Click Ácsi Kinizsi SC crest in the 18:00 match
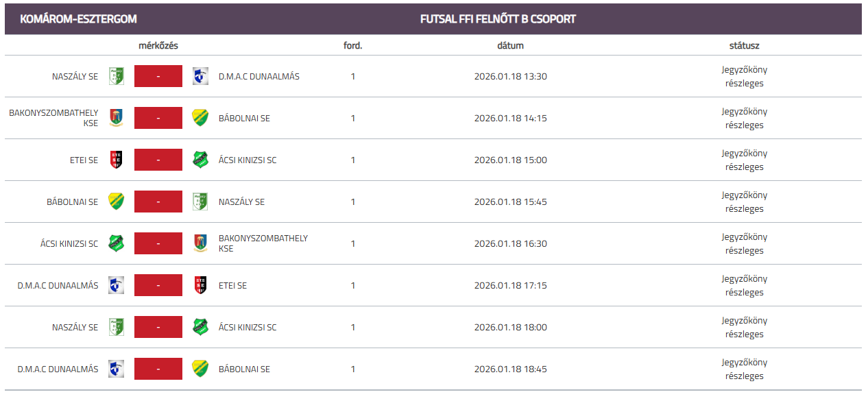This screenshot has width=868, height=401. [x=200, y=327]
